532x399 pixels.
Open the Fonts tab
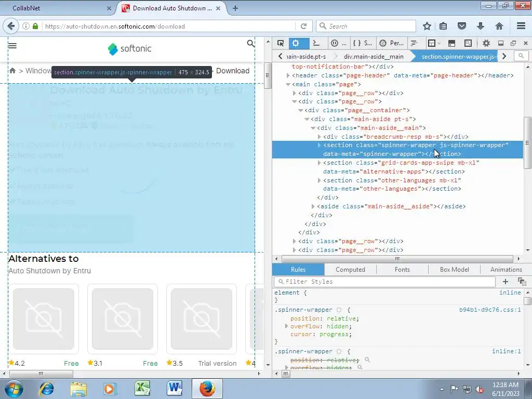point(402,270)
